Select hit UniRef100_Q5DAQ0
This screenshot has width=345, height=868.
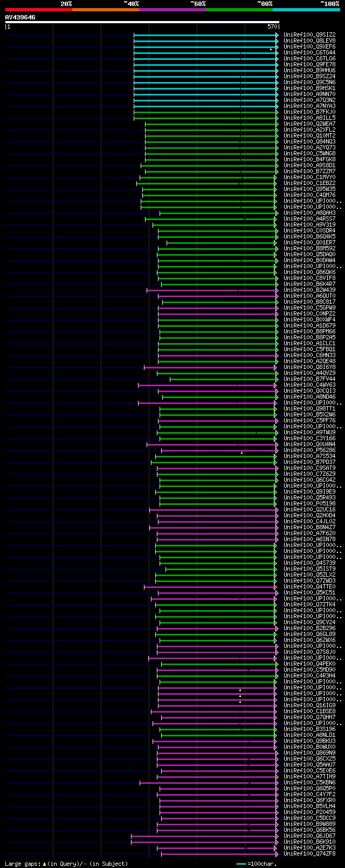309,255
